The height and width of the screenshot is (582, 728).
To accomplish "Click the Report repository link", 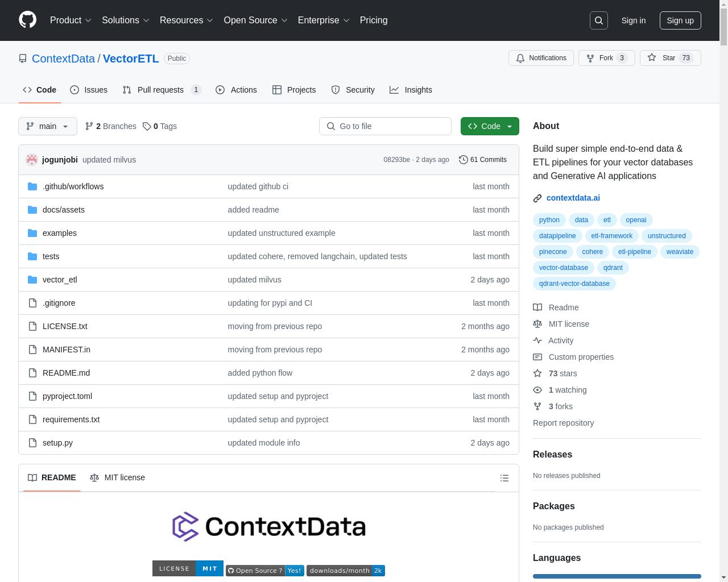I will point(563,423).
